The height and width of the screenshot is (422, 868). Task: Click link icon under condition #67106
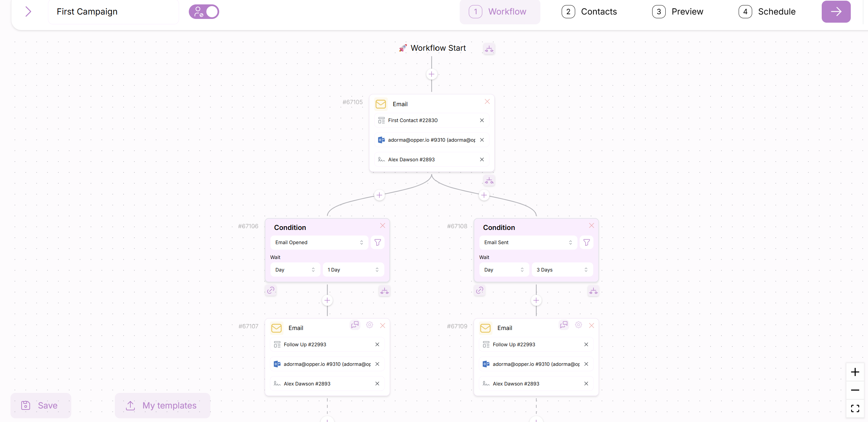pos(271,290)
